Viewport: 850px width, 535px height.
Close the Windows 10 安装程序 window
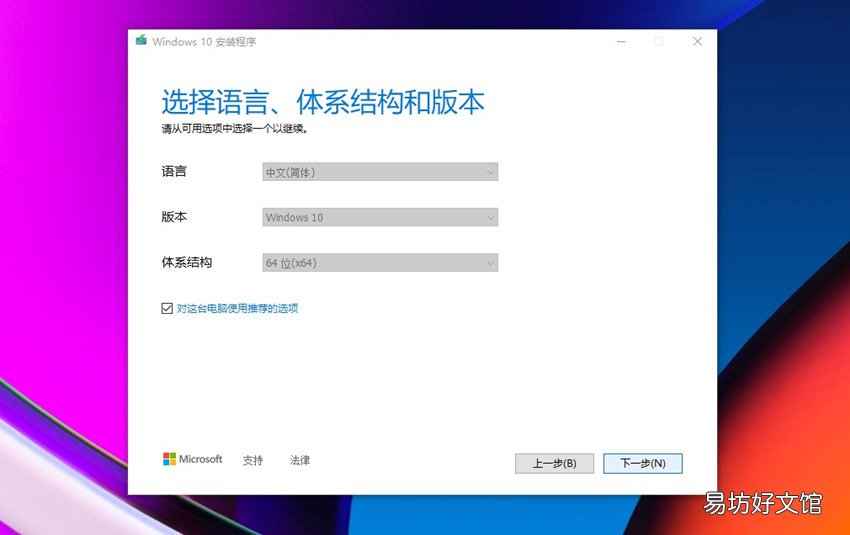pyautogui.click(x=698, y=41)
